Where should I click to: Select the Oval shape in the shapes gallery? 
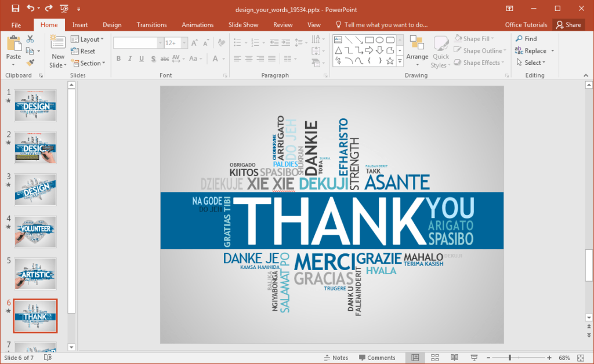click(380, 40)
